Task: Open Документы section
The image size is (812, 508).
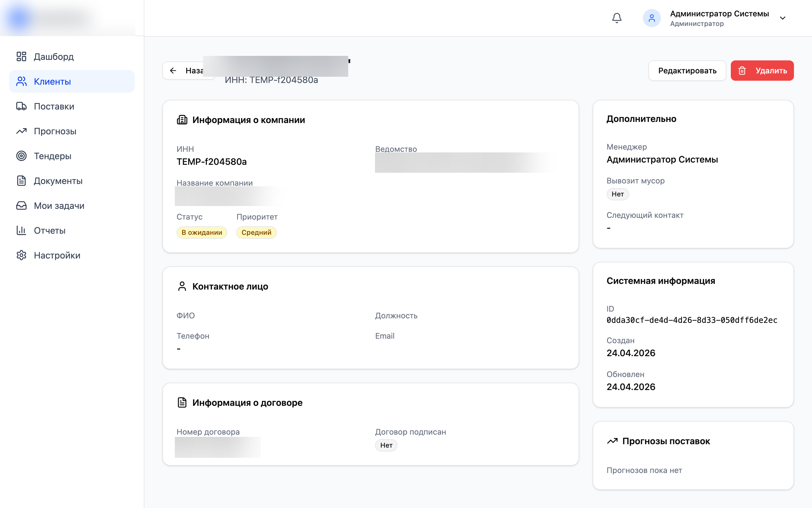Action: 72,181
